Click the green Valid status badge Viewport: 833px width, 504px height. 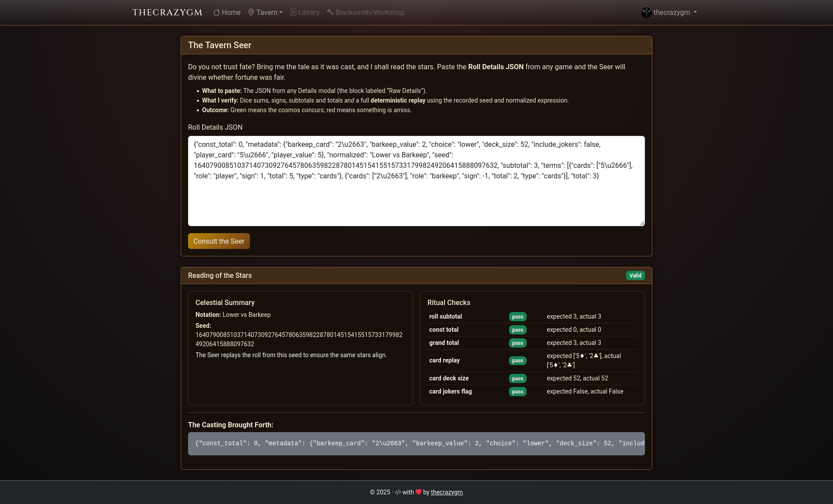pyautogui.click(x=635, y=276)
